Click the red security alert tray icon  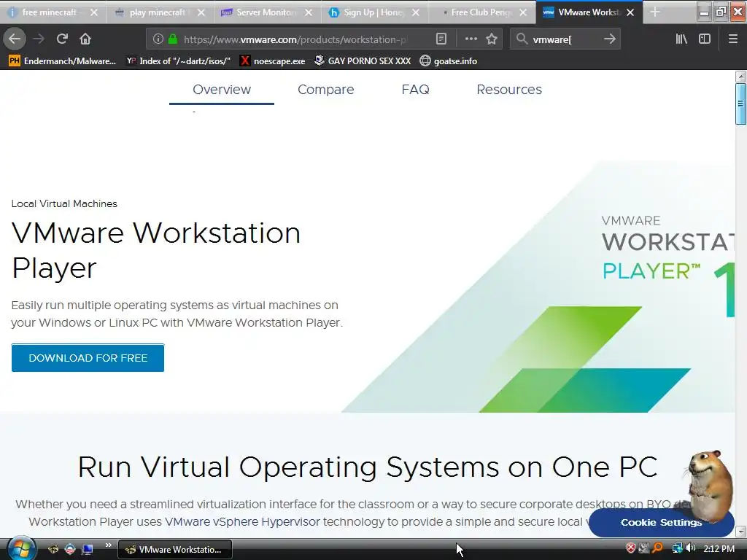click(631, 548)
